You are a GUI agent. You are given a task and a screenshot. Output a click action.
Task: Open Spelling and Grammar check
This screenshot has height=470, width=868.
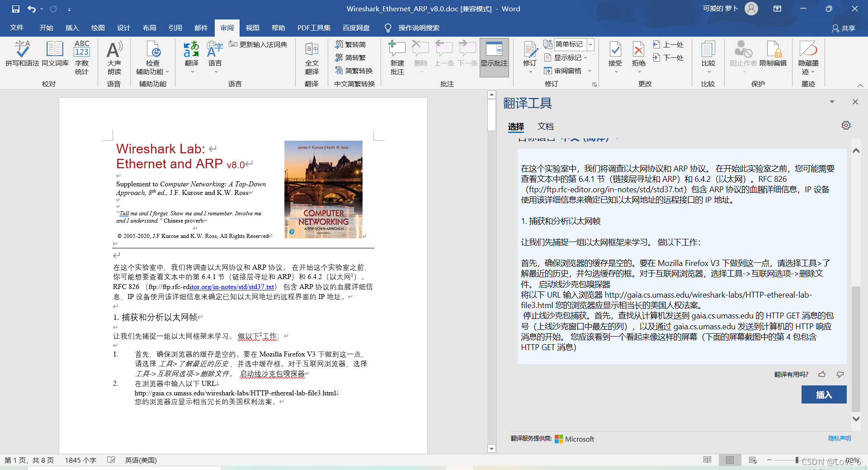coord(22,54)
